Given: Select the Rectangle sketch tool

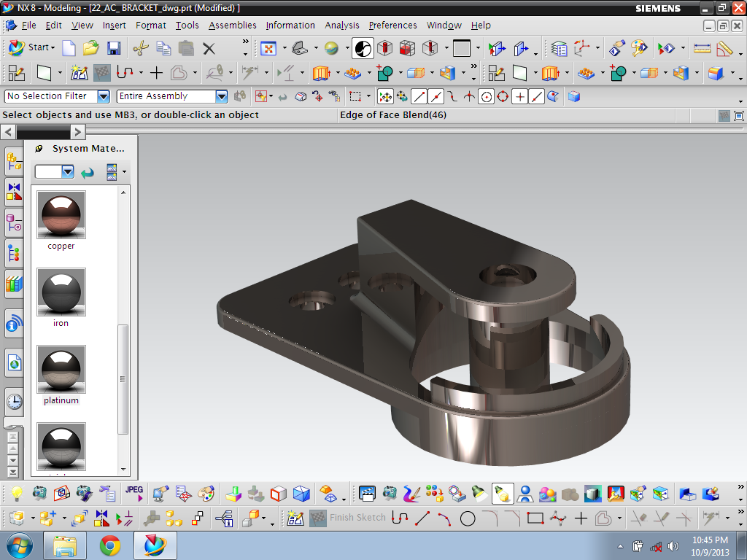Looking at the screenshot, I should point(535,518).
